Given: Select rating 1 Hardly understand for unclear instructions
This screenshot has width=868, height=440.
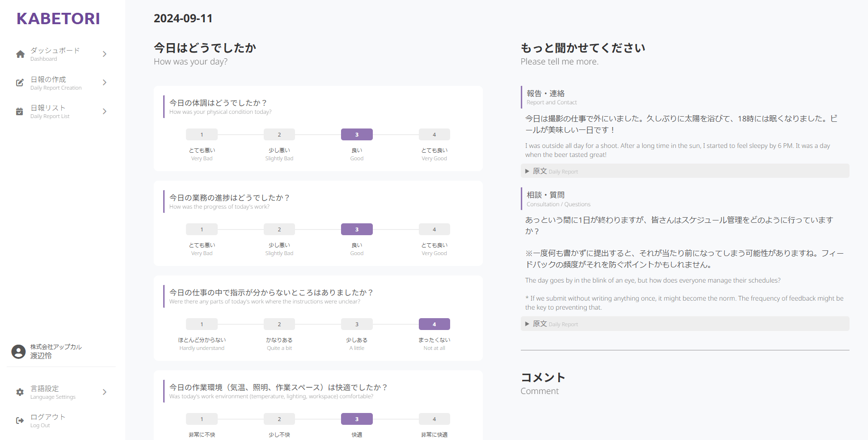Looking at the screenshot, I should pos(202,324).
